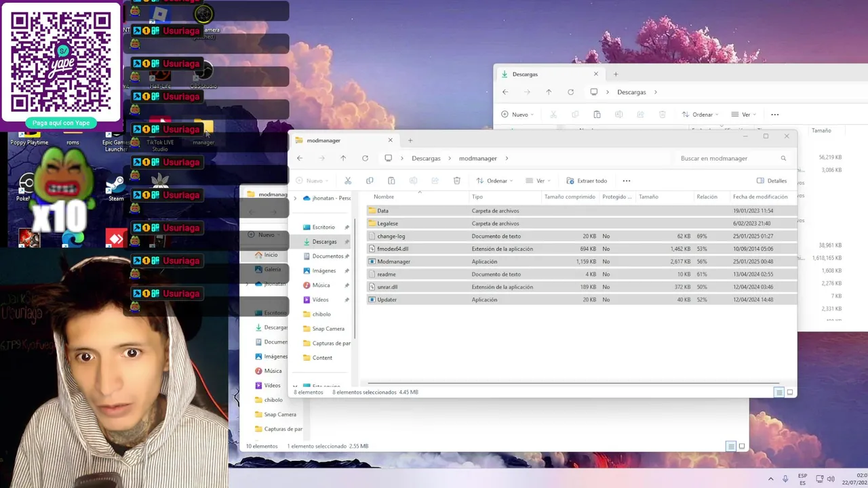Open Ver dropdown in Descargas window
This screenshot has height=488, width=868.
(x=743, y=115)
